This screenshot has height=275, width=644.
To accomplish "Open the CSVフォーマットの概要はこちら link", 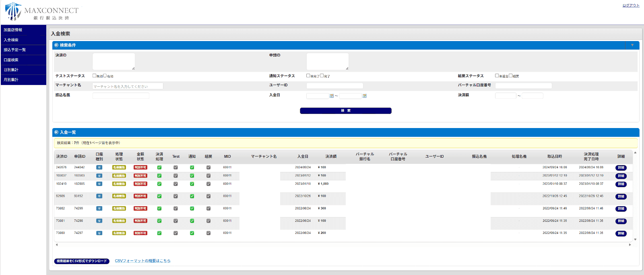I will (x=142, y=261).
